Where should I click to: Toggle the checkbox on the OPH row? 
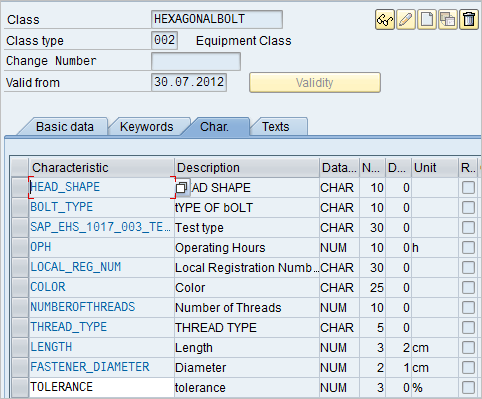[x=468, y=248]
